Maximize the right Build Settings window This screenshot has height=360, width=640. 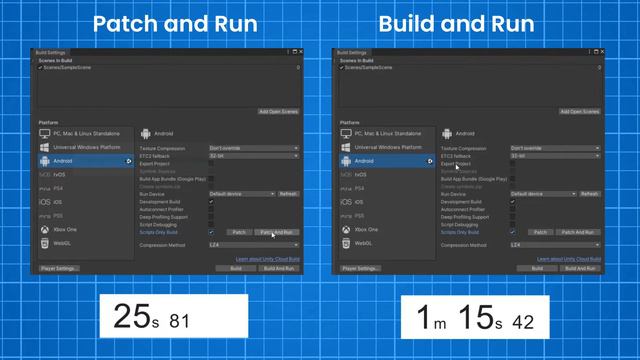[x=596, y=52]
